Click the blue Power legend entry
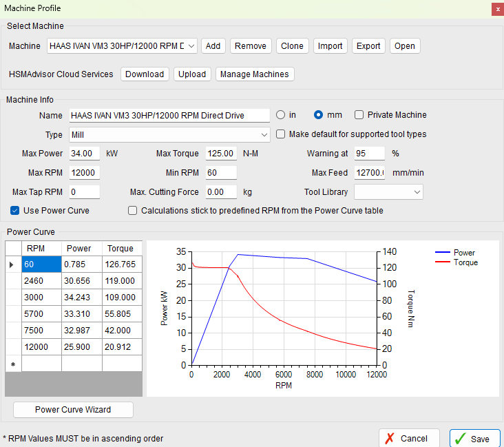This screenshot has height=447, width=504. [456, 253]
